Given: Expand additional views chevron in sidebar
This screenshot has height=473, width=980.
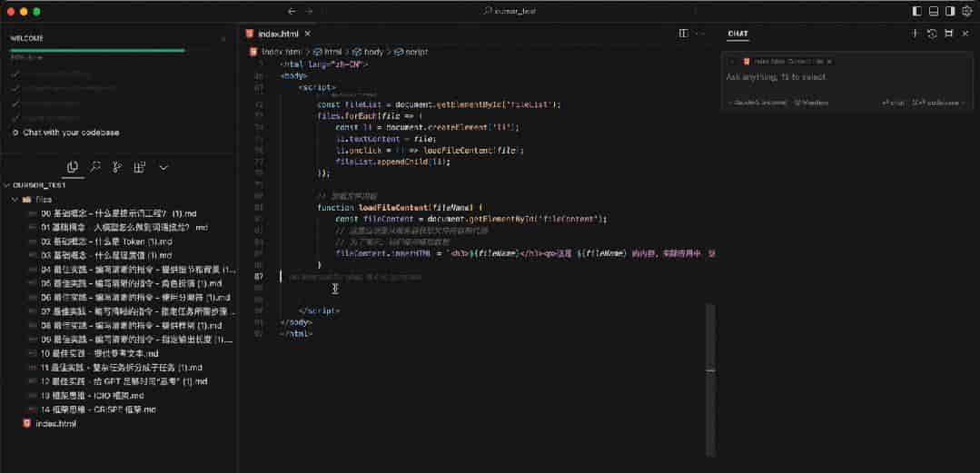Looking at the screenshot, I should click(163, 167).
